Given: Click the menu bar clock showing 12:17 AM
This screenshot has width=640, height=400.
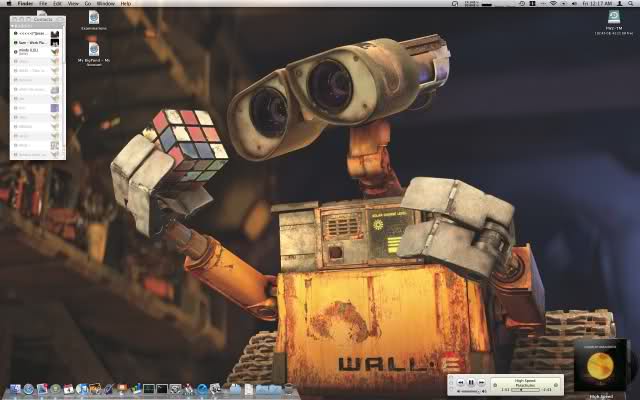Looking at the screenshot, I should pyautogui.click(x=597, y=3).
